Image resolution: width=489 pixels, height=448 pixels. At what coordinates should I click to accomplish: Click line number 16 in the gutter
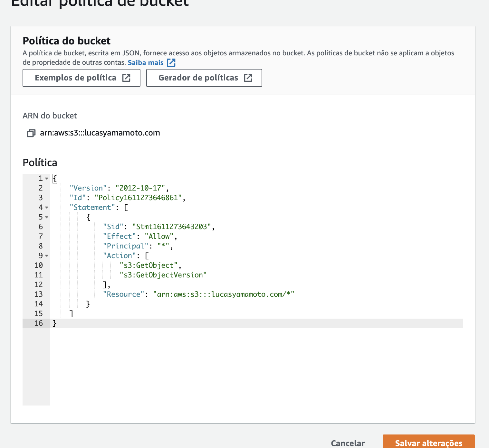coord(39,323)
